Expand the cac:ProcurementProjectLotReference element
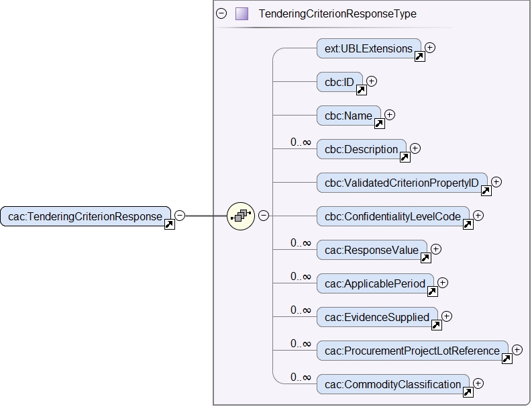The image size is (532, 407). (x=517, y=350)
